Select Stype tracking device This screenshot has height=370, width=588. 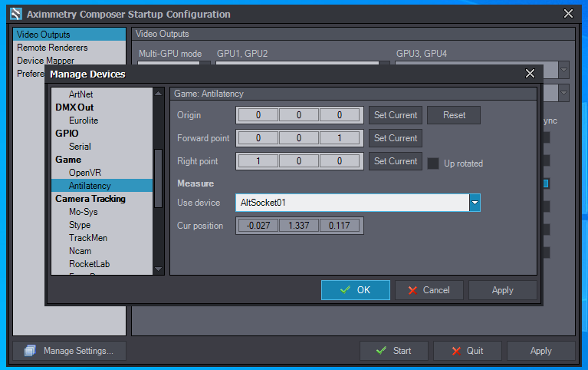point(102,225)
